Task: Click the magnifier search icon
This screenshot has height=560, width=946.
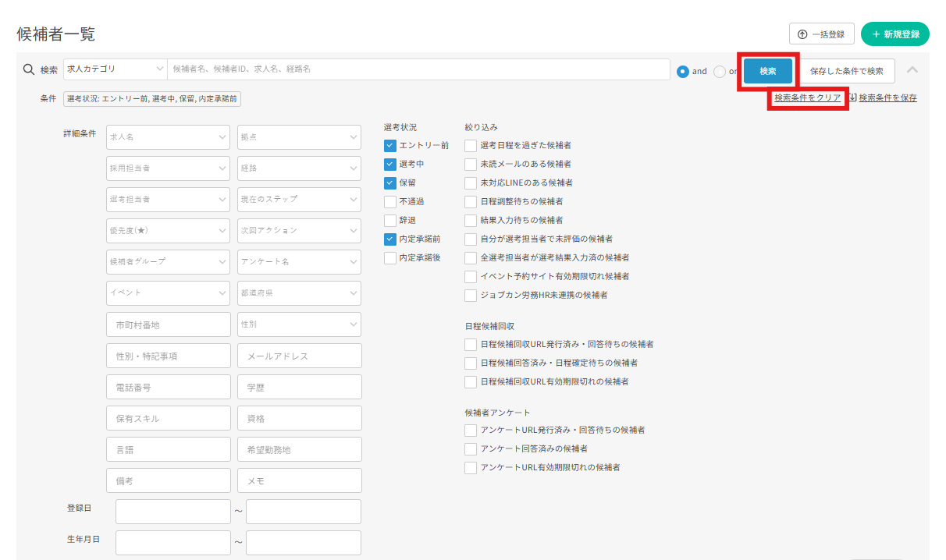Action: pyautogui.click(x=29, y=70)
